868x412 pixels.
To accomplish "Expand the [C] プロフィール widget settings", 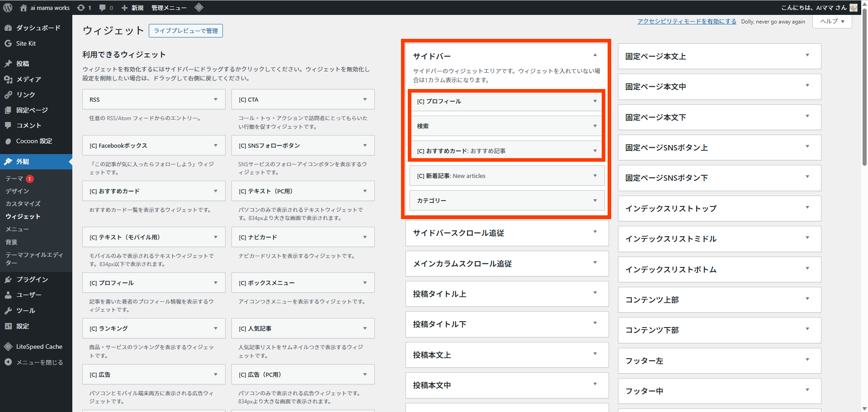I will 595,101.
